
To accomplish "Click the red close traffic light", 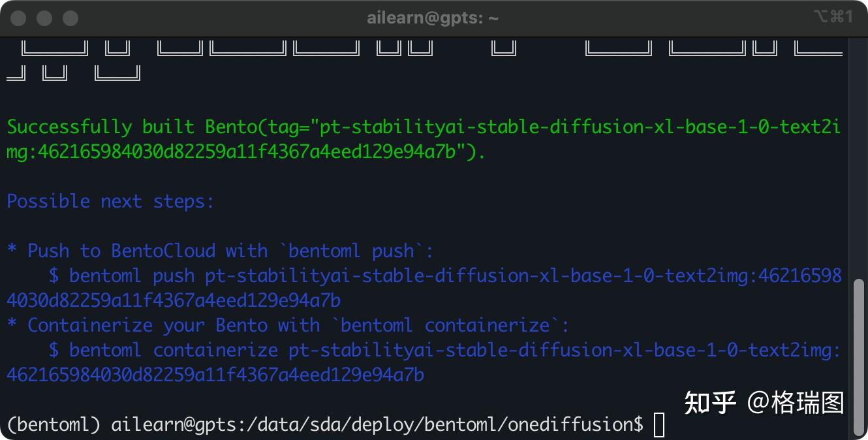I will tap(18, 18).
